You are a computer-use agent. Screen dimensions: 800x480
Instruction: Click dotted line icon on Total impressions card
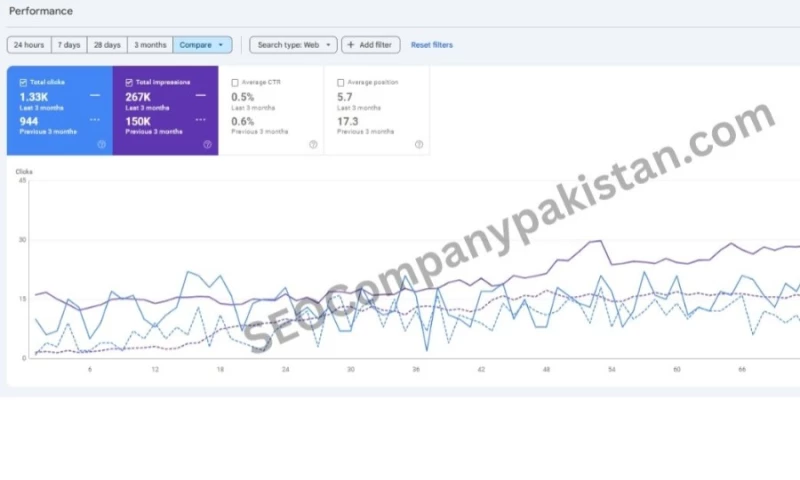[201, 119]
